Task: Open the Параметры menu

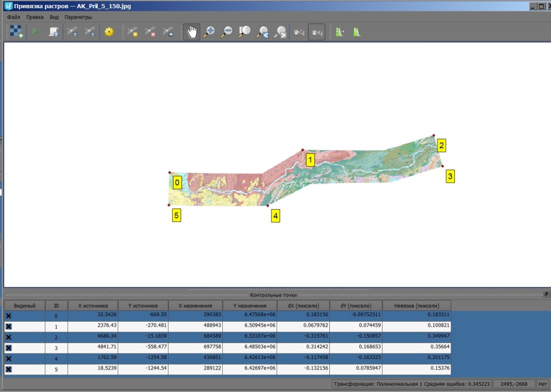Action: (x=78, y=18)
